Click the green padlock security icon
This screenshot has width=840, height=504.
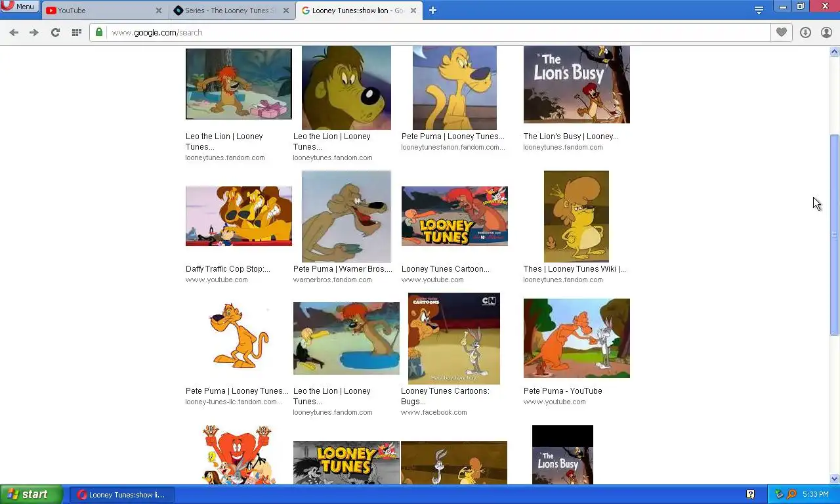click(x=99, y=32)
